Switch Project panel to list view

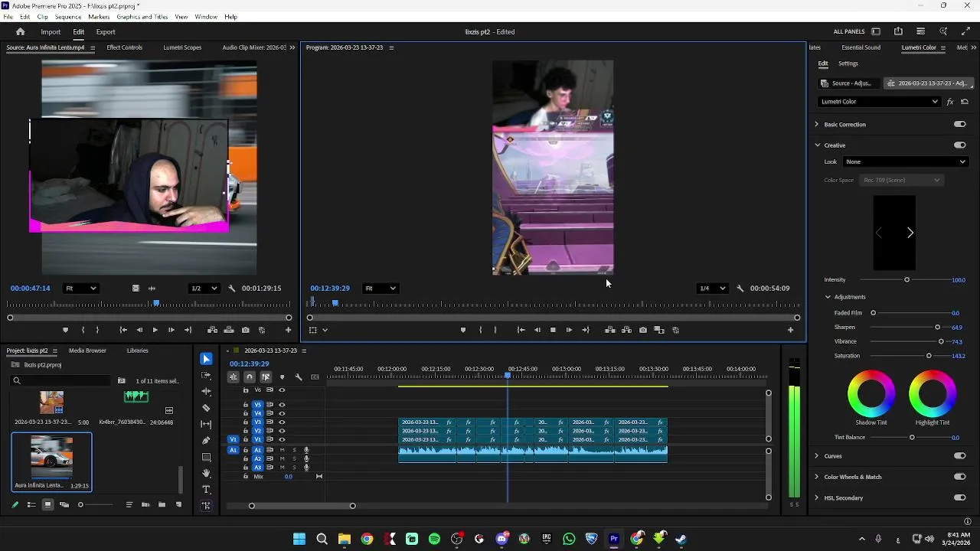[31, 504]
